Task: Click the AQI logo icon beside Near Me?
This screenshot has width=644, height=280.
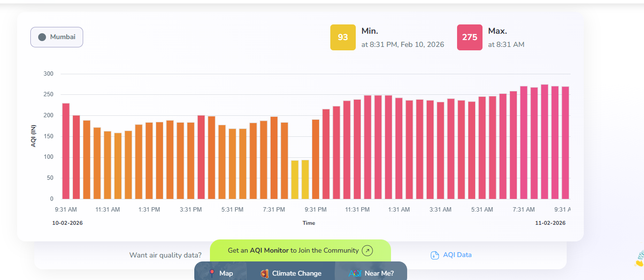Action: tap(355, 273)
